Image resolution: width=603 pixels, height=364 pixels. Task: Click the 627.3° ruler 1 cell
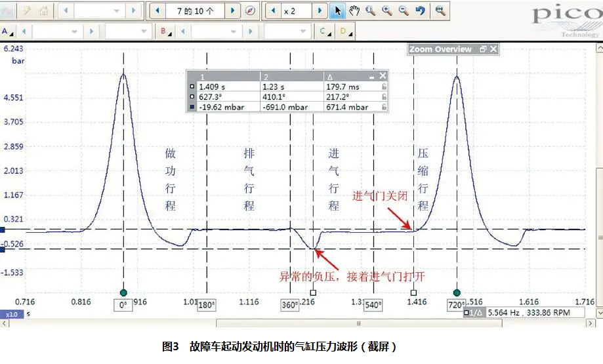(x=228, y=97)
